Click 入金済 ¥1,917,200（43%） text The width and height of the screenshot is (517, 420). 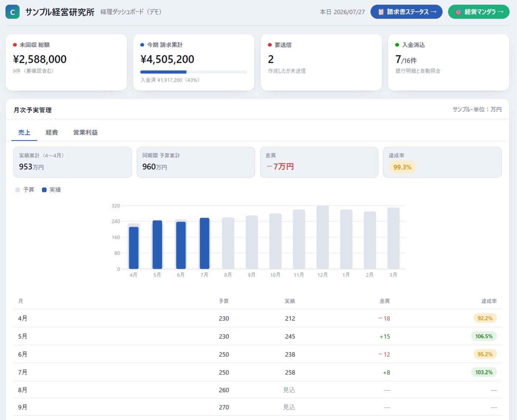(171, 80)
